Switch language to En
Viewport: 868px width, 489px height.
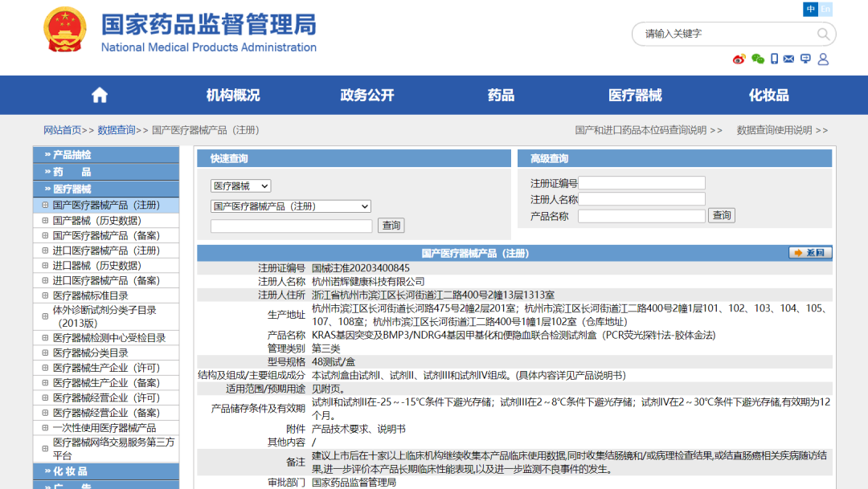pyautogui.click(x=825, y=9)
